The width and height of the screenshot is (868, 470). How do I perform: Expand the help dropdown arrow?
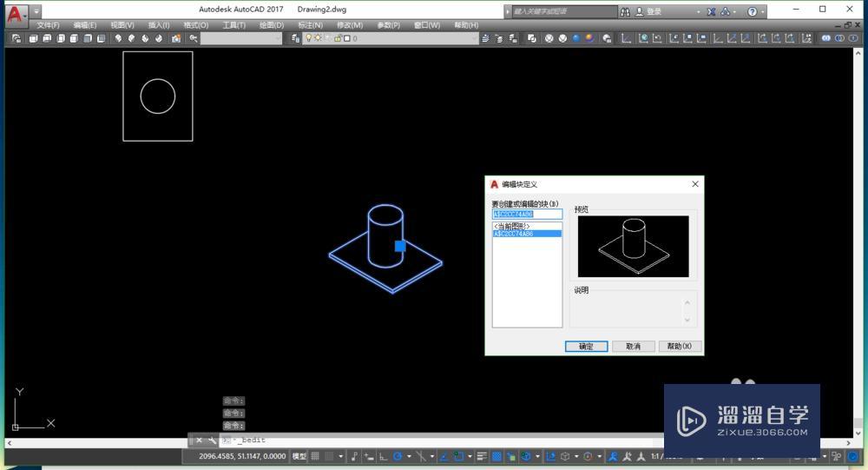(x=762, y=11)
